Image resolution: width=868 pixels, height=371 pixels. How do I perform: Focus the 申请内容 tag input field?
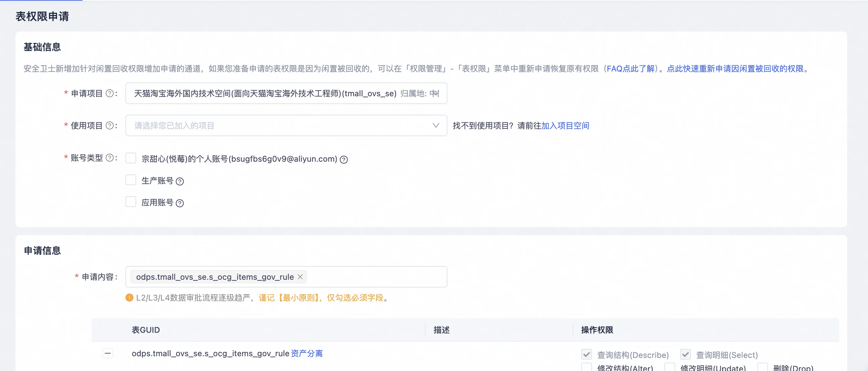pyautogui.click(x=286, y=277)
